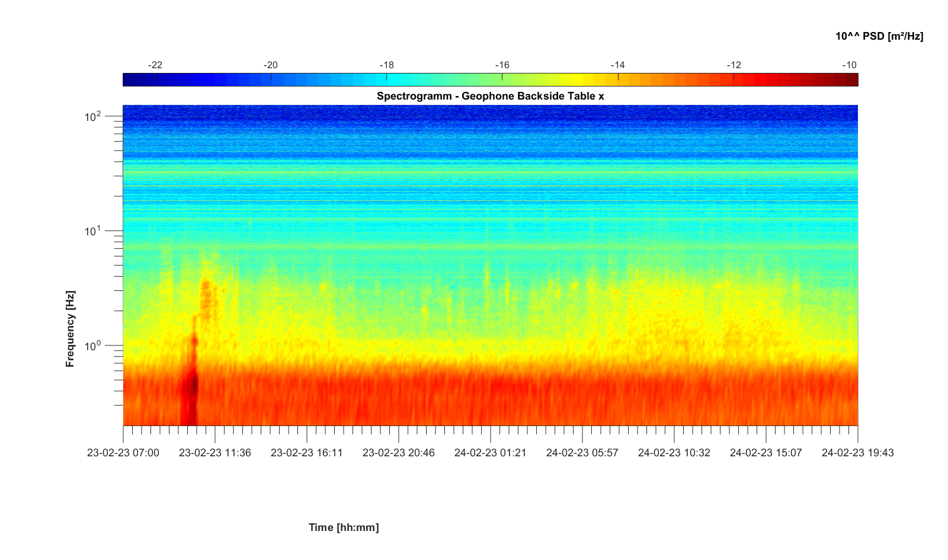Click the colorbar tick label '-16'
The height and width of the screenshot is (560, 948).
502,65
